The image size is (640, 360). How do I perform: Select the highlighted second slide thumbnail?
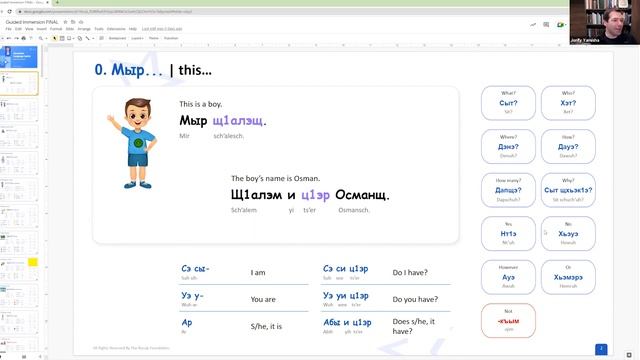(19, 83)
